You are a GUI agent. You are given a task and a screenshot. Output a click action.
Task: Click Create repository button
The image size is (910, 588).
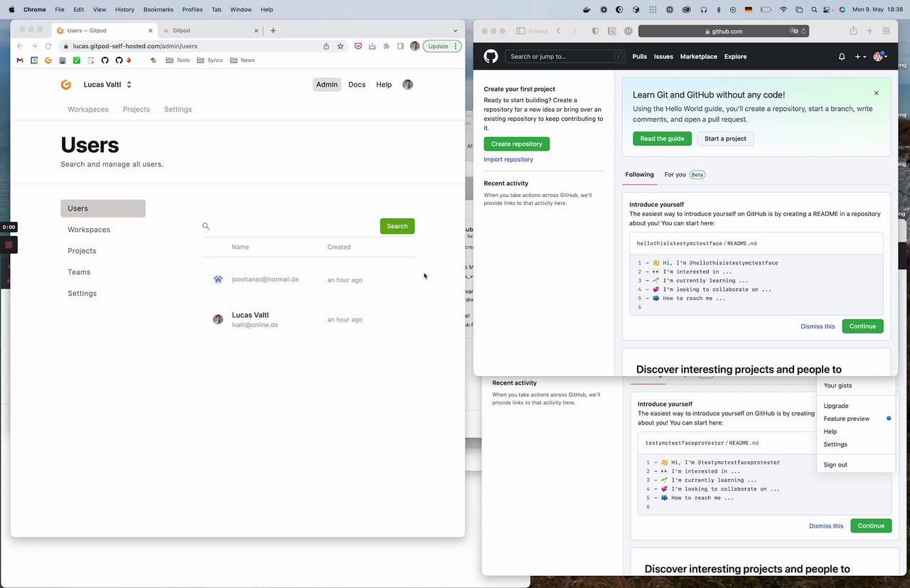[517, 144]
